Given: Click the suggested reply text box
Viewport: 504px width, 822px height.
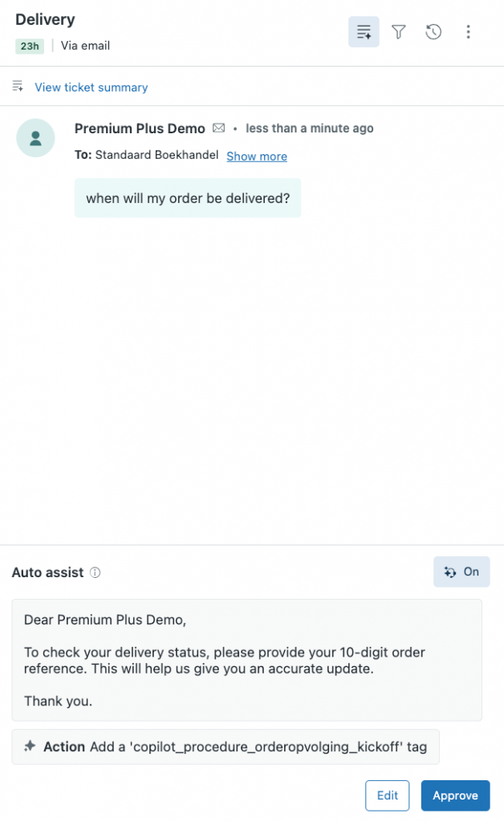Looking at the screenshot, I should [x=246, y=660].
